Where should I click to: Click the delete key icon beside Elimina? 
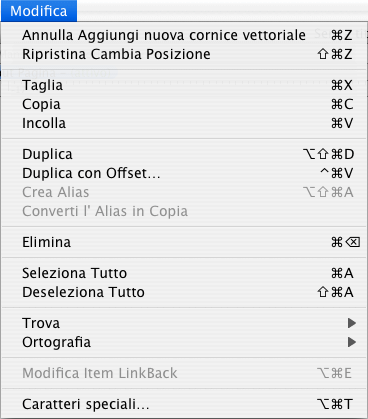coord(353,242)
